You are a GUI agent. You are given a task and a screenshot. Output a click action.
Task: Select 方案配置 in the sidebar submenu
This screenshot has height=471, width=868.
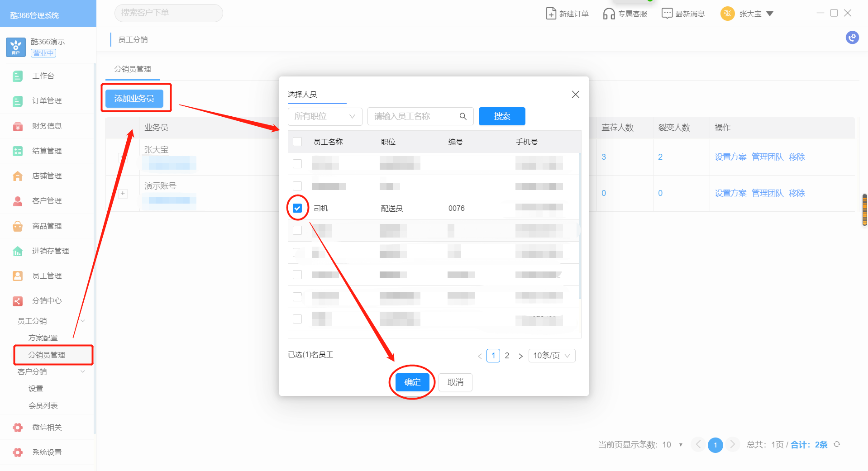click(43, 338)
